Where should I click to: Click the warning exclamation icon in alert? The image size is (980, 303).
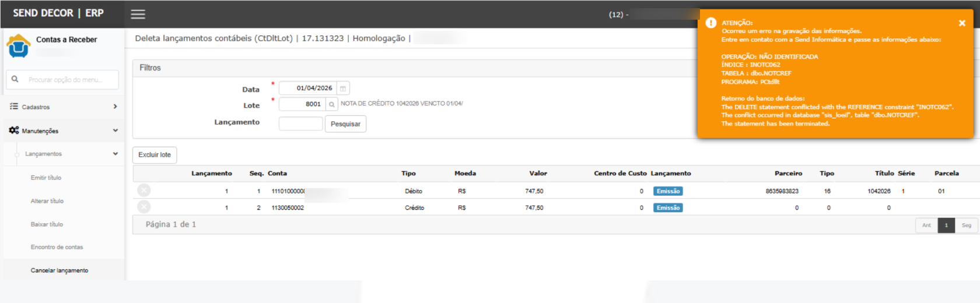[x=710, y=23]
